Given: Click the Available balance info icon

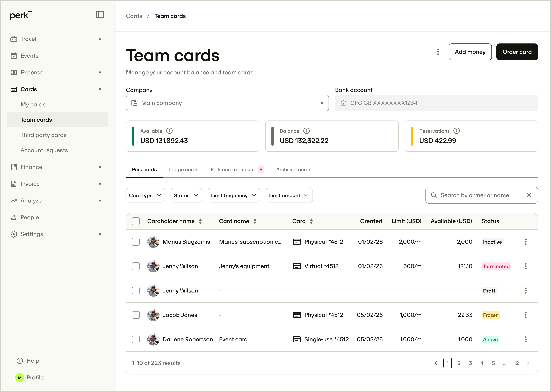Looking at the screenshot, I should 169,131.
